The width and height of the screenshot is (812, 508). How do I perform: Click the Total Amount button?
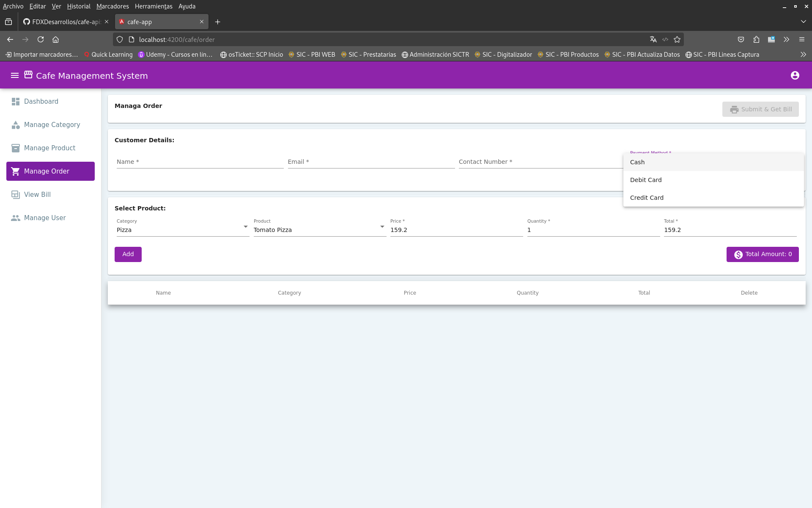point(763,254)
